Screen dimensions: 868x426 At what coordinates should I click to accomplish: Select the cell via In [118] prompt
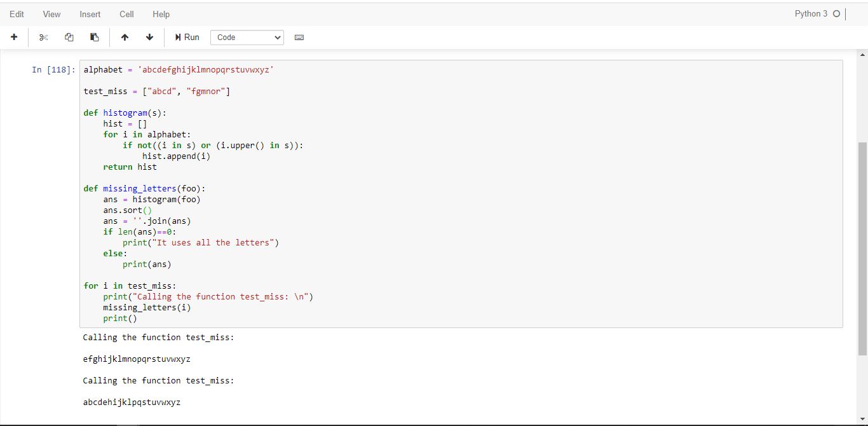(53, 70)
